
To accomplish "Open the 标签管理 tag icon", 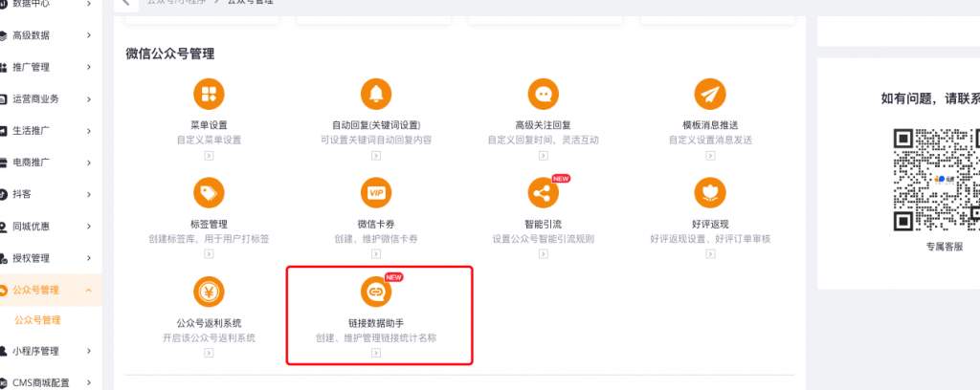I will tap(209, 193).
